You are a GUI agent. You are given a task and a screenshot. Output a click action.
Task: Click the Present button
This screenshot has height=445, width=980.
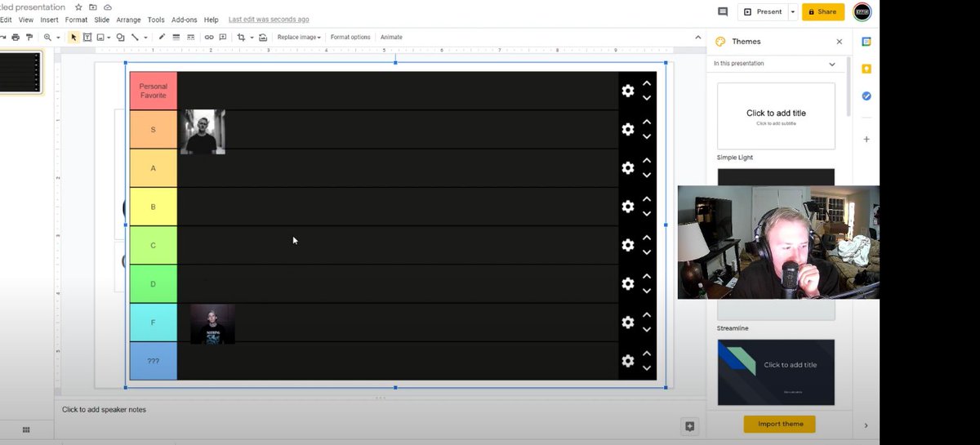pos(763,12)
